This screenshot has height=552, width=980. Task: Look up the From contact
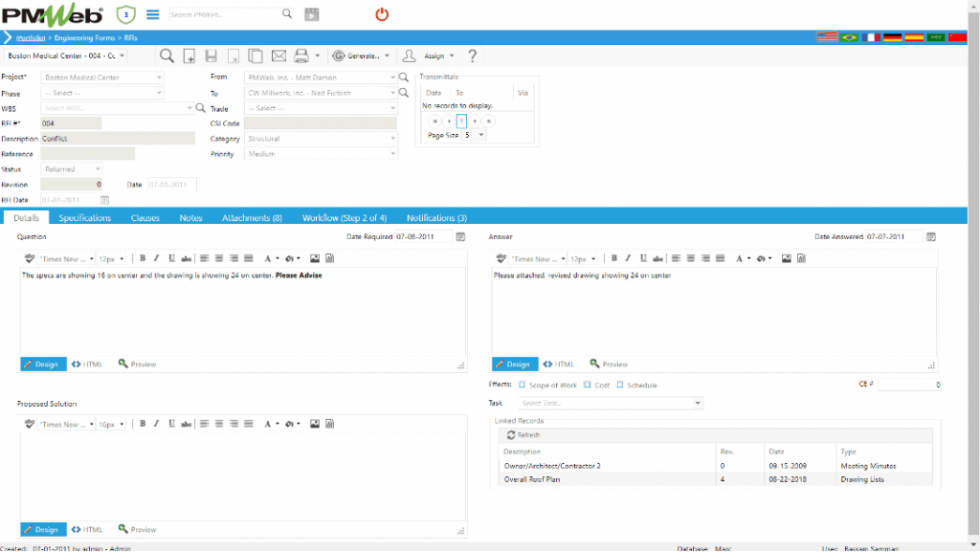tap(404, 77)
